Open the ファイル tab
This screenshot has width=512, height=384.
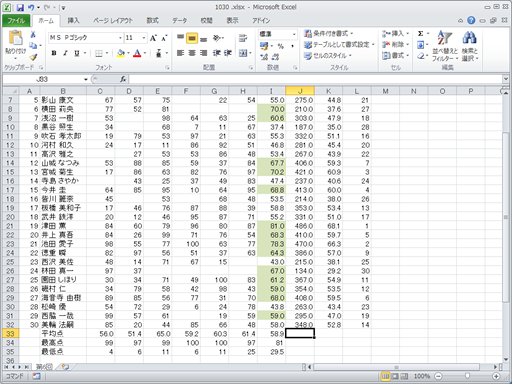pyautogui.click(x=16, y=21)
